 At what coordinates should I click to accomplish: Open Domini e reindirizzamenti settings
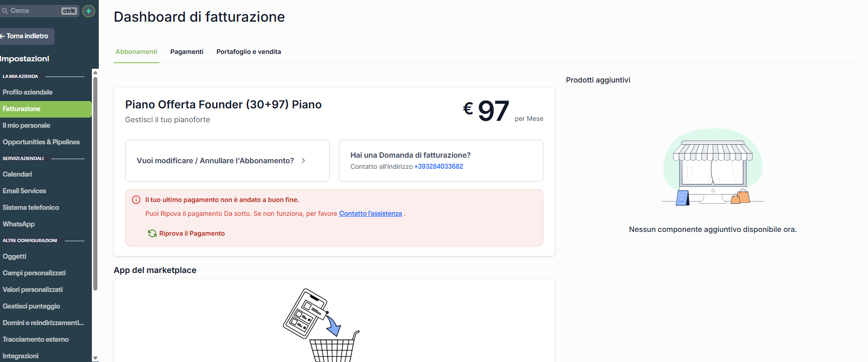[x=43, y=322]
